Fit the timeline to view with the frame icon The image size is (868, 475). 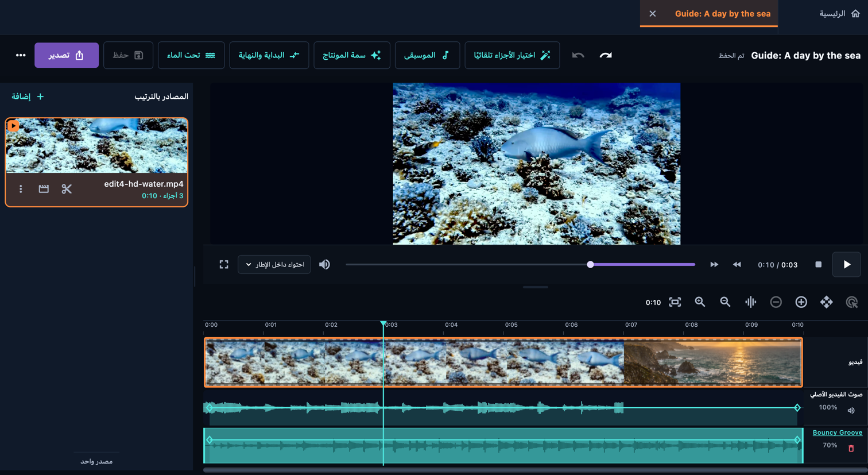(675, 302)
